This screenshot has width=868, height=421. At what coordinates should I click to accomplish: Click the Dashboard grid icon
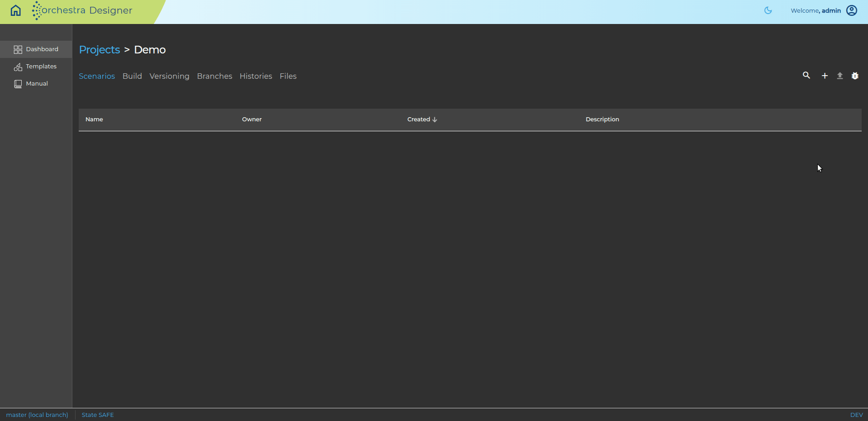coord(18,49)
